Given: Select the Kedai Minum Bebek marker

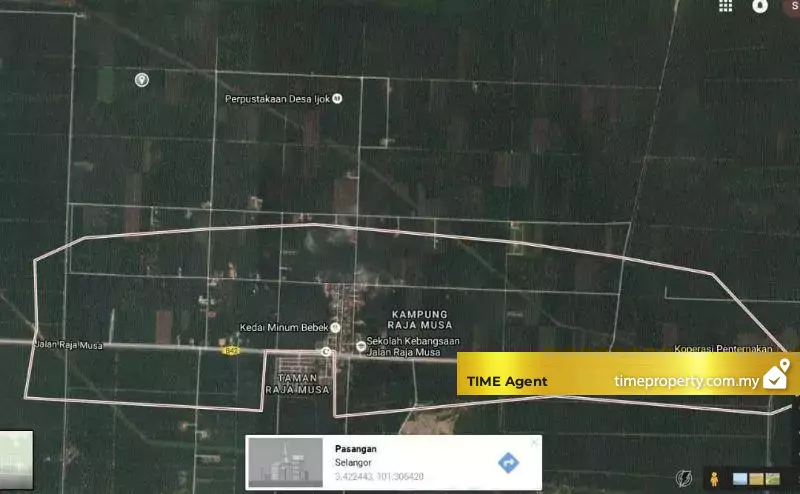Looking at the screenshot, I should point(335,327).
